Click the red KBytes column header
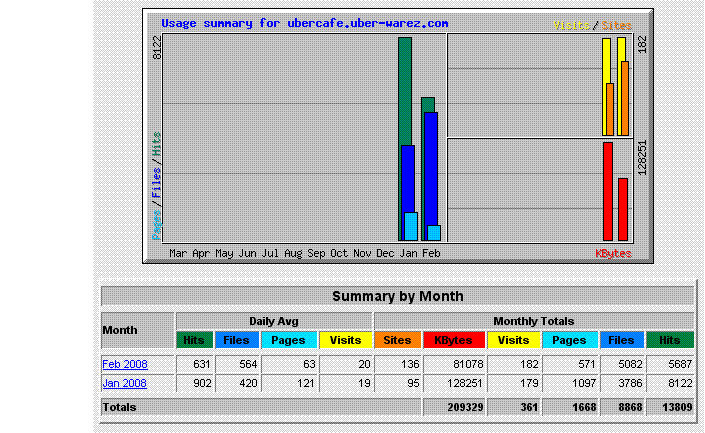The width and height of the screenshot is (705, 433). click(x=454, y=340)
